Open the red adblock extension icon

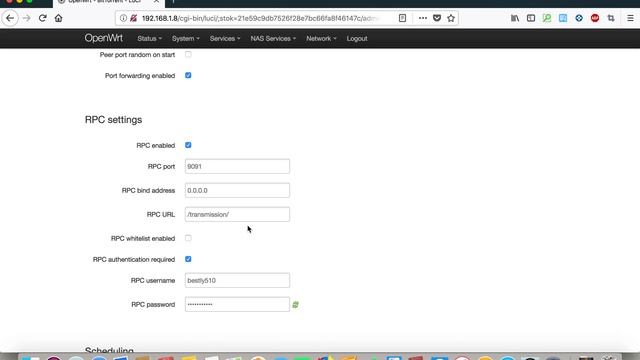pos(595,18)
